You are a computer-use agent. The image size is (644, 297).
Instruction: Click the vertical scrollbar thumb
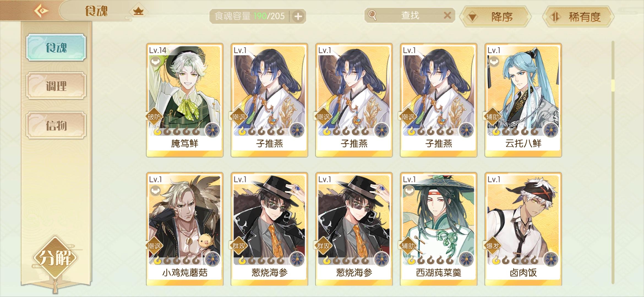(613, 85)
